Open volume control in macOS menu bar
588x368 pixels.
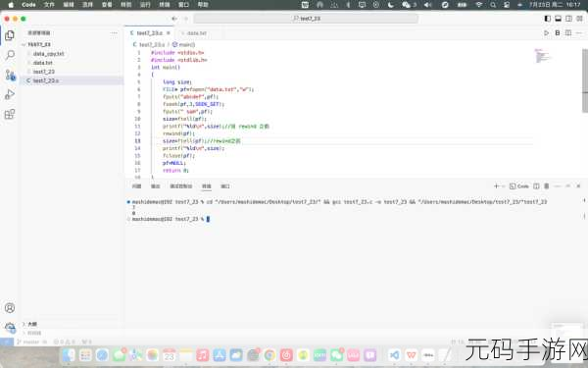pos(428,5)
